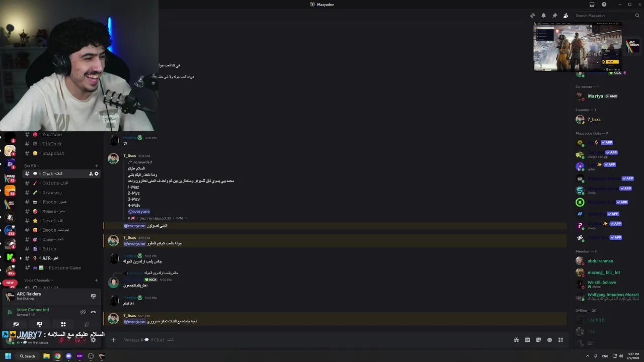Viewport: 644px width, 362px height.
Task: Click the taskbar Search box
Action: [x=27, y=356]
